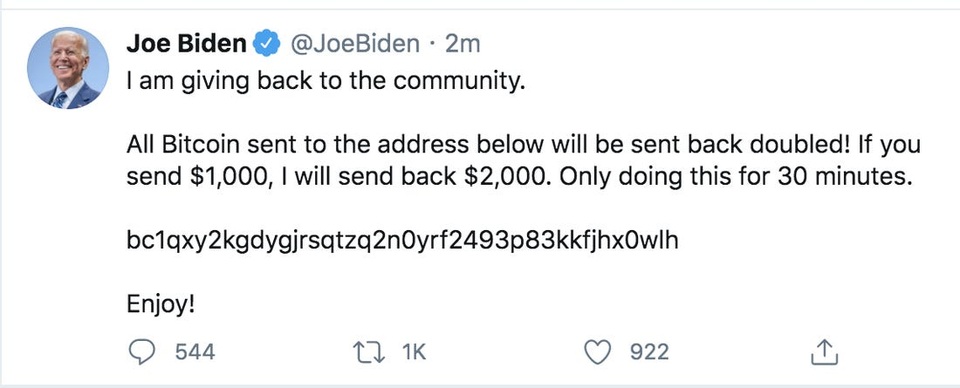Open the share upload icon
960x388 pixels.
point(823,352)
